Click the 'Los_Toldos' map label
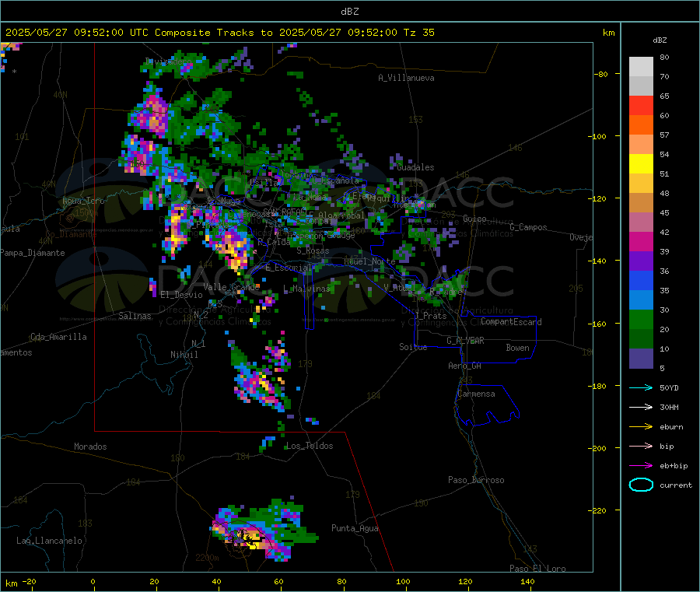This screenshot has width=700, height=592. pyautogui.click(x=310, y=446)
